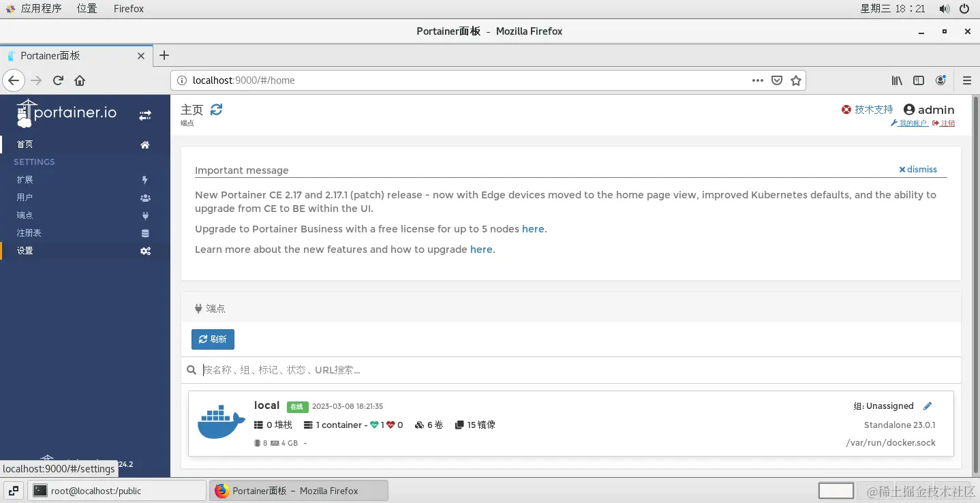Toggle Firefox sidebar view icon

click(x=919, y=80)
